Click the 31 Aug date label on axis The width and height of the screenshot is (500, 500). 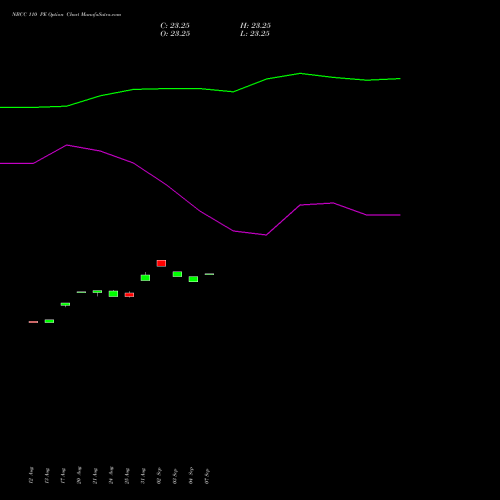click(x=143, y=475)
